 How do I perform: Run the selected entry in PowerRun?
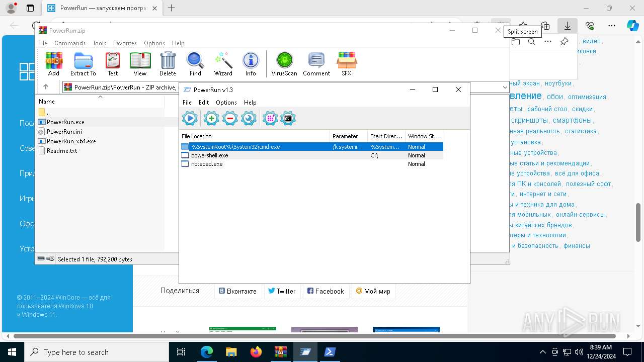click(x=190, y=119)
